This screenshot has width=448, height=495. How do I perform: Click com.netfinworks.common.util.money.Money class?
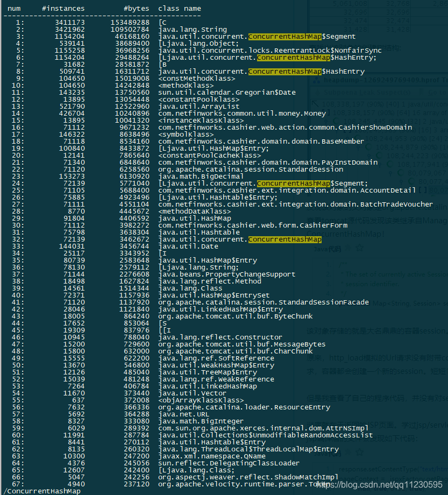coord(242,114)
